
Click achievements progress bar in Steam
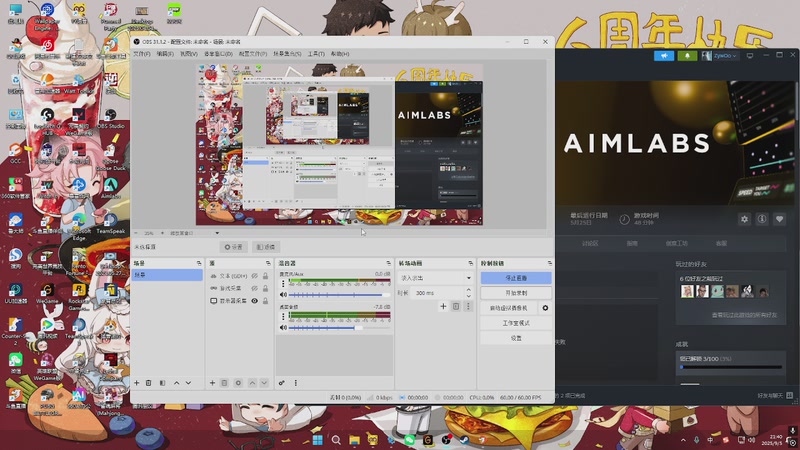(731, 367)
